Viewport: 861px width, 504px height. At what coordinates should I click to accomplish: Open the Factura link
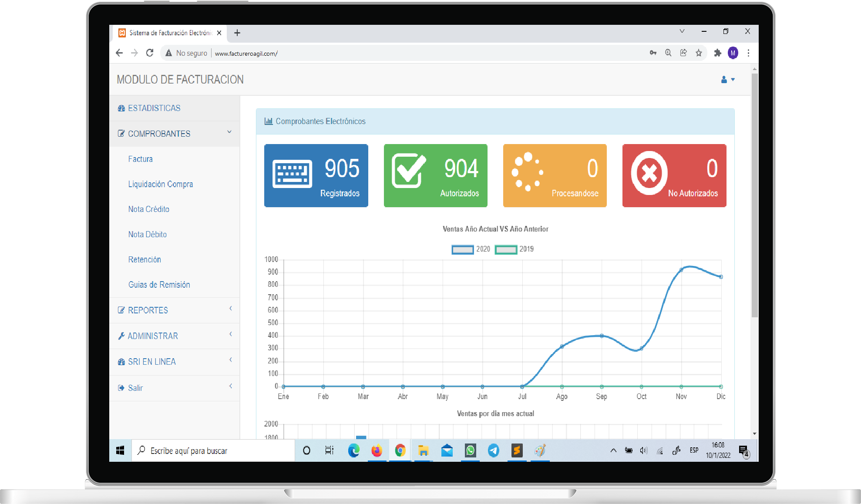140,159
